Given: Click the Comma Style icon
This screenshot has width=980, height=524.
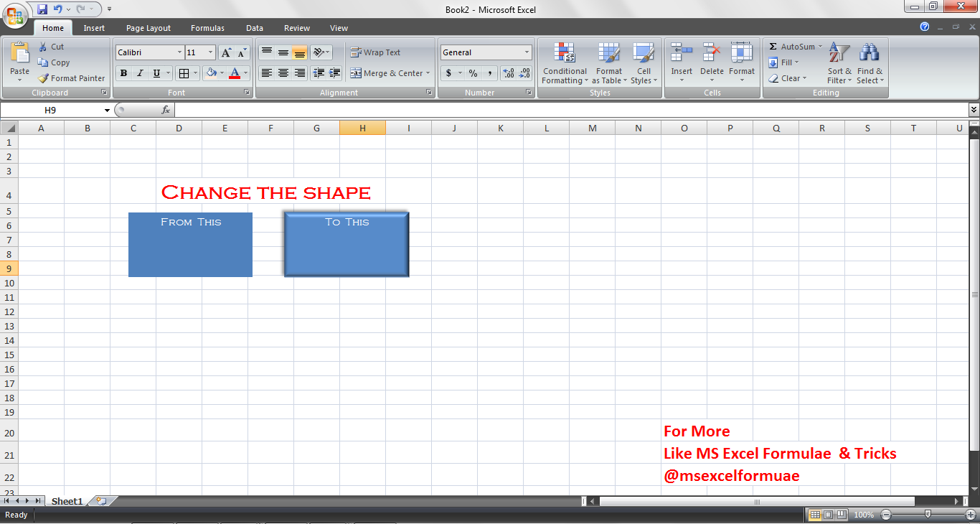Looking at the screenshot, I should (490, 73).
